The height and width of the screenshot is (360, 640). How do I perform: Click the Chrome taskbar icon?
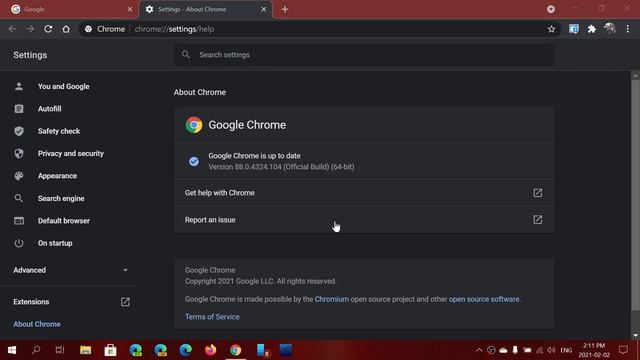236,350
